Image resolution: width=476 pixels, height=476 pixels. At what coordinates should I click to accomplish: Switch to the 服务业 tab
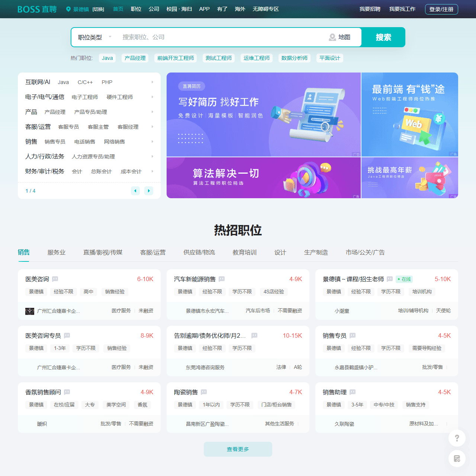click(x=57, y=252)
